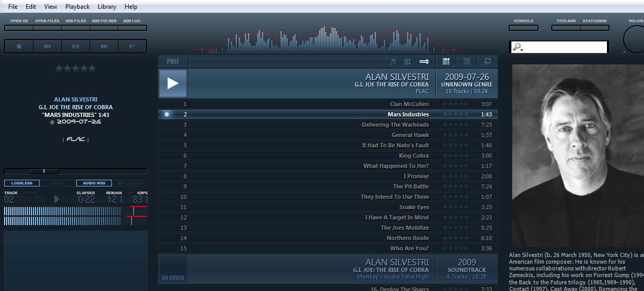Skip to the previous track
This screenshot has width=644, height=291.
tap(47, 46)
